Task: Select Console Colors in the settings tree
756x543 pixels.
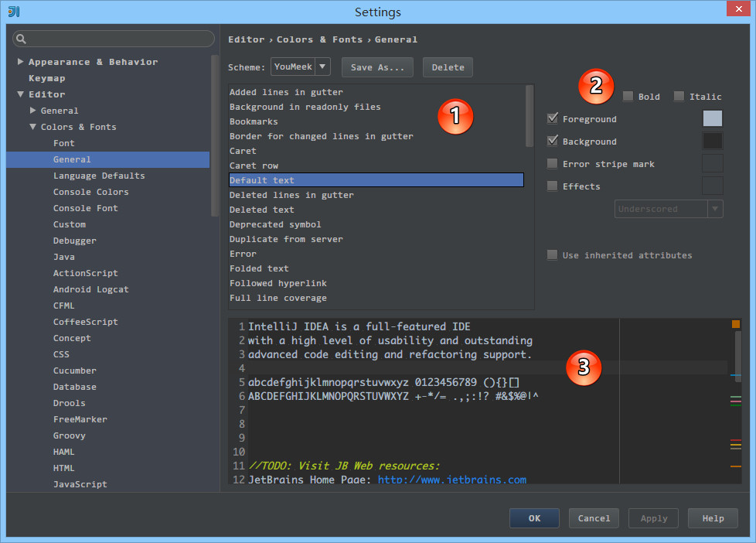Action: click(x=90, y=192)
